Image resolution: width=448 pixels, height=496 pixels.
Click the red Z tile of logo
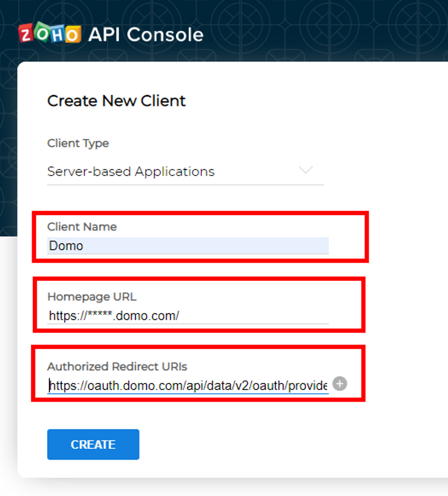click(x=26, y=34)
